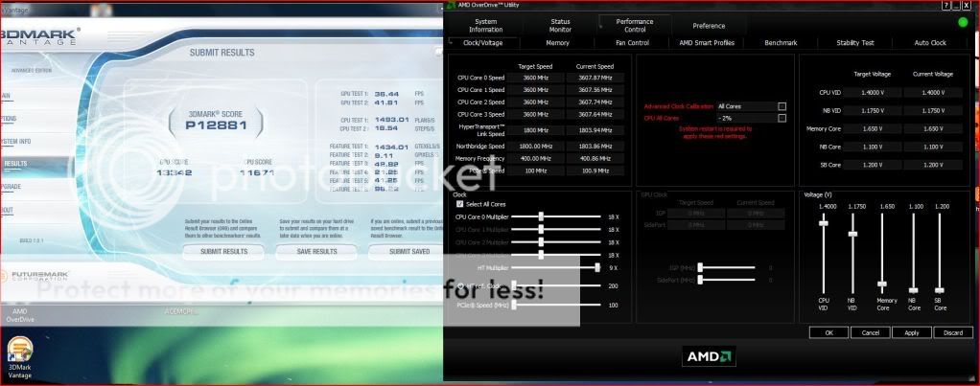Screen dimensions: 980x386
Task: Click the HyperTransport Link Speed target field
Action: [x=535, y=130]
